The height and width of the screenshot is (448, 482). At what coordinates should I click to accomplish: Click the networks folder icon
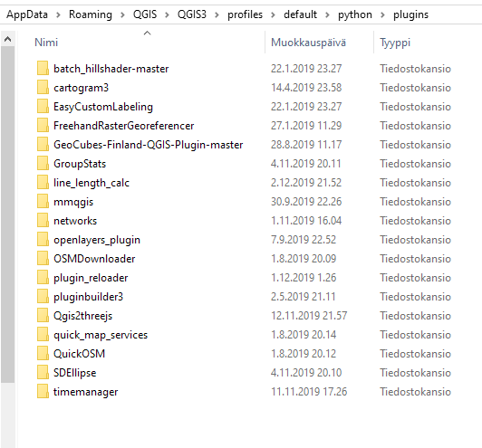[43, 221]
